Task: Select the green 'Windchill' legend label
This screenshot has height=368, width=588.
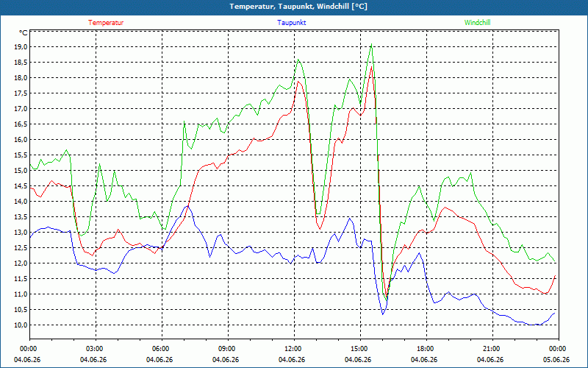Action: coord(477,23)
